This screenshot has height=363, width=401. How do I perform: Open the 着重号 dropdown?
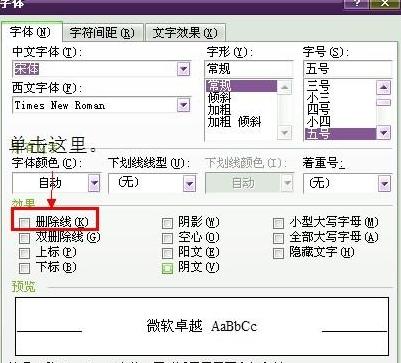click(384, 183)
